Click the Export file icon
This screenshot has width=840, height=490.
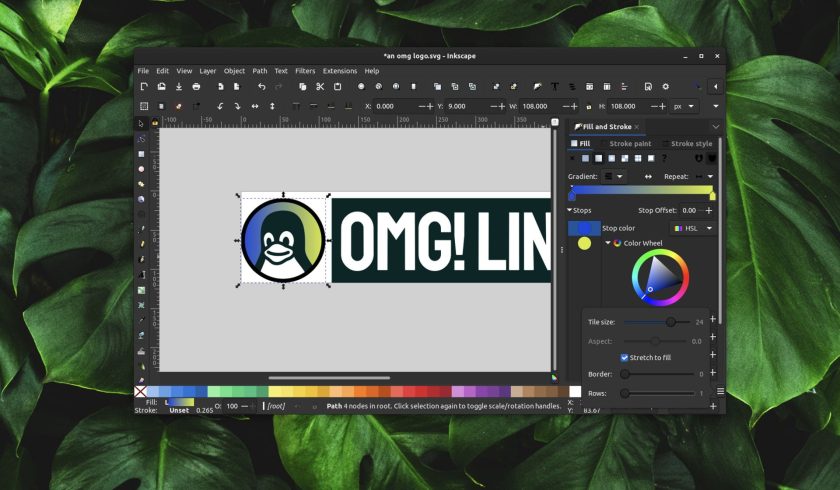click(237, 86)
